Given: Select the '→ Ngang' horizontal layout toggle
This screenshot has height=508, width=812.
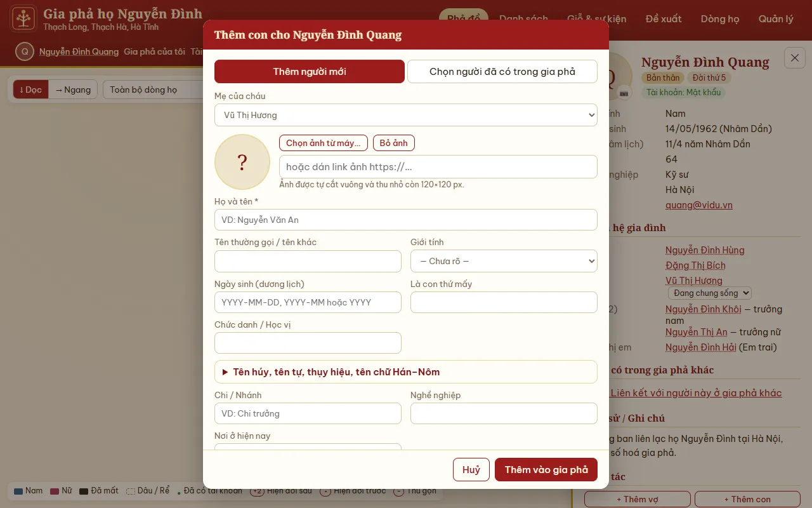Looking at the screenshot, I should 73,90.
